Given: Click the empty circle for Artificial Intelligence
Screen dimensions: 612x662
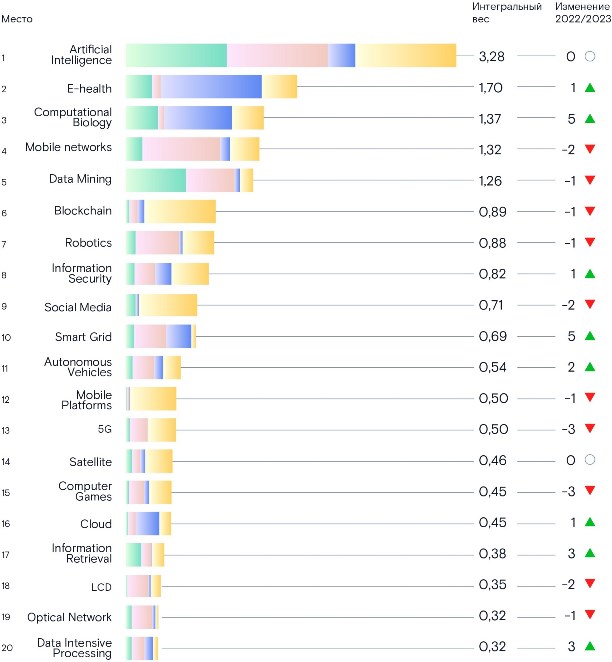Looking at the screenshot, I should click(x=590, y=56).
